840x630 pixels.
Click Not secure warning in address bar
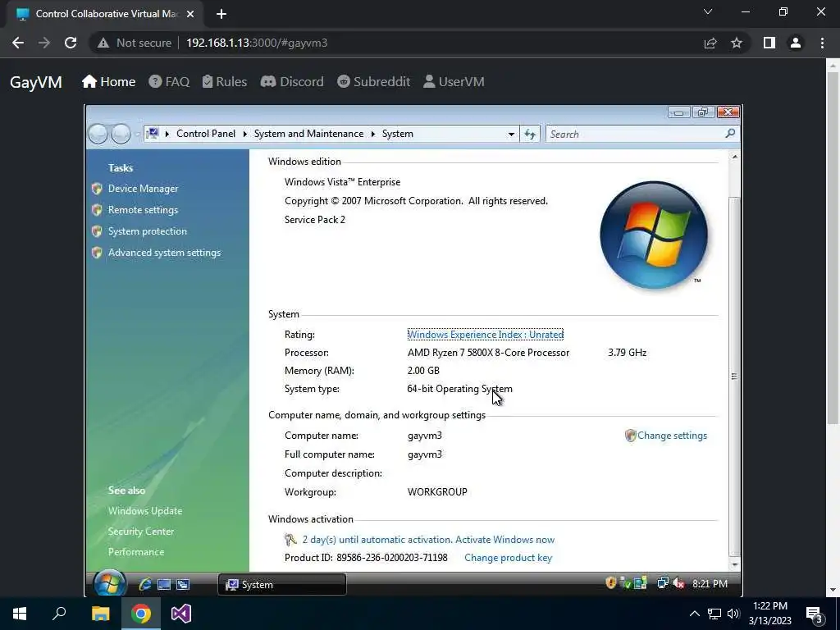click(135, 43)
